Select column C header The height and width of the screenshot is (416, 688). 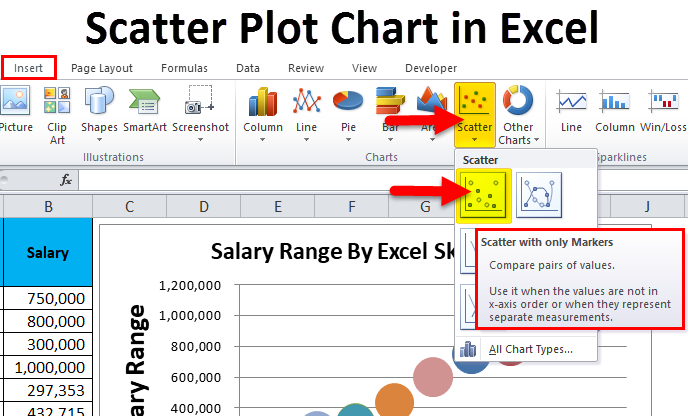pyautogui.click(x=129, y=206)
